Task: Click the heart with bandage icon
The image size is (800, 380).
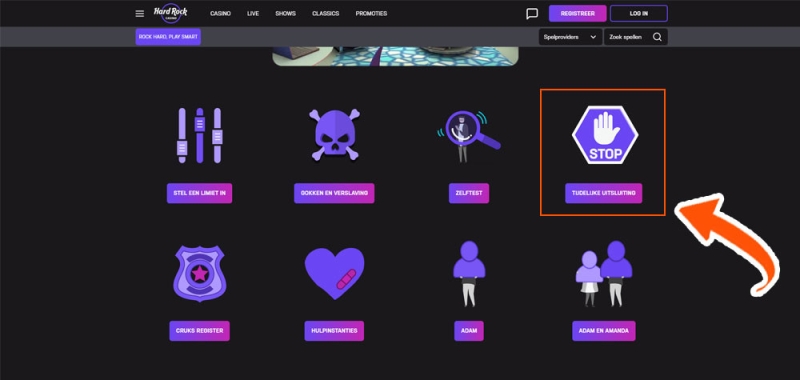Action: point(334,274)
